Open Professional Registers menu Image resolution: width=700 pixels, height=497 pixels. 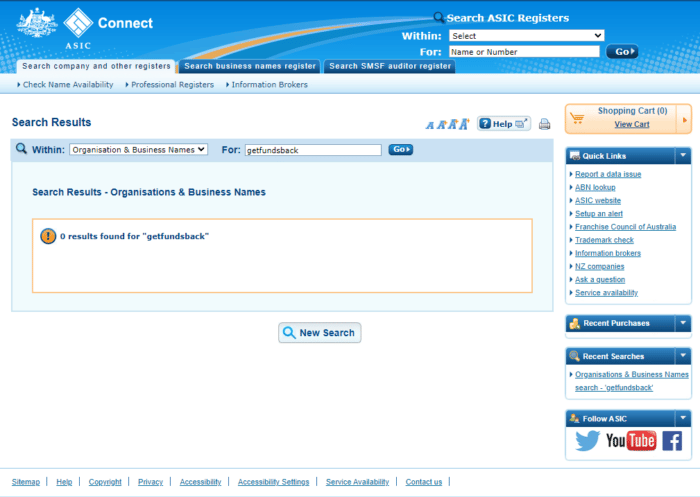click(170, 84)
